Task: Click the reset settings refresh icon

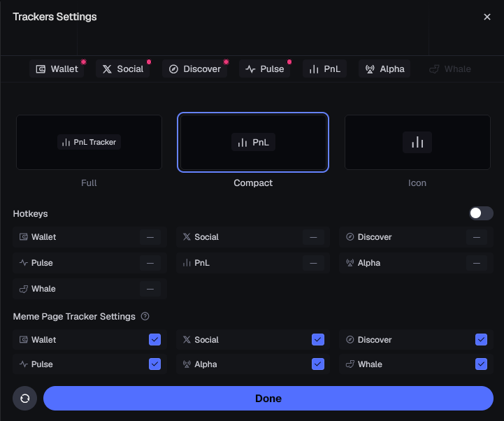Action: click(24, 399)
